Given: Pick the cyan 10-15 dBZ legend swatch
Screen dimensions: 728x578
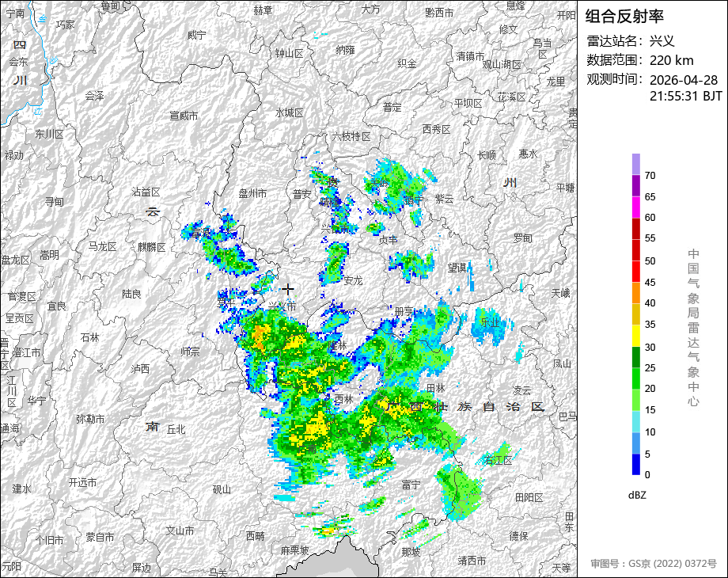Looking at the screenshot, I should point(636,421).
